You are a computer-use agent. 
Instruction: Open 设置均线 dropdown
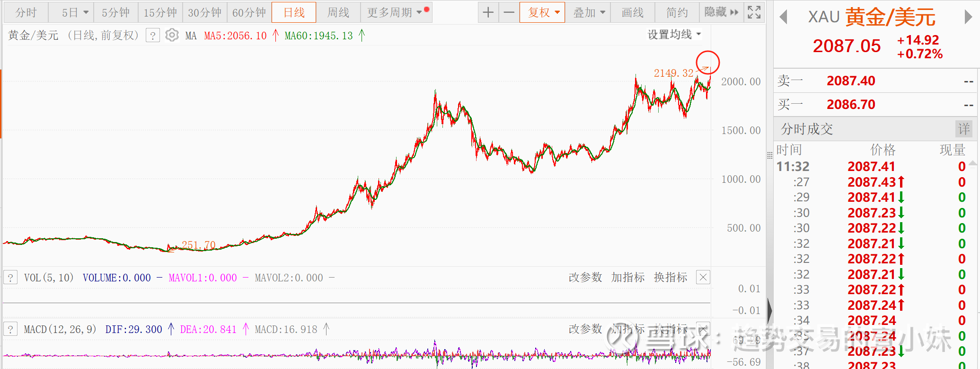[674, 35]
